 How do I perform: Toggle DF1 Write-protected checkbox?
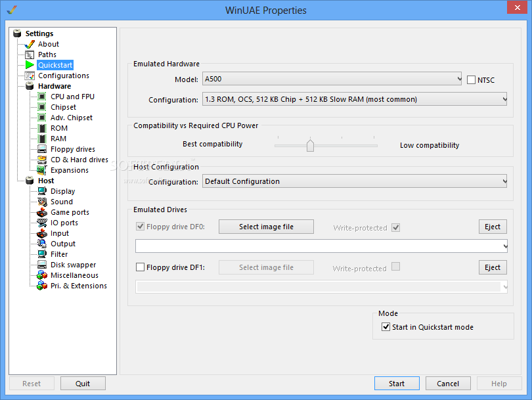click(395, 267)
